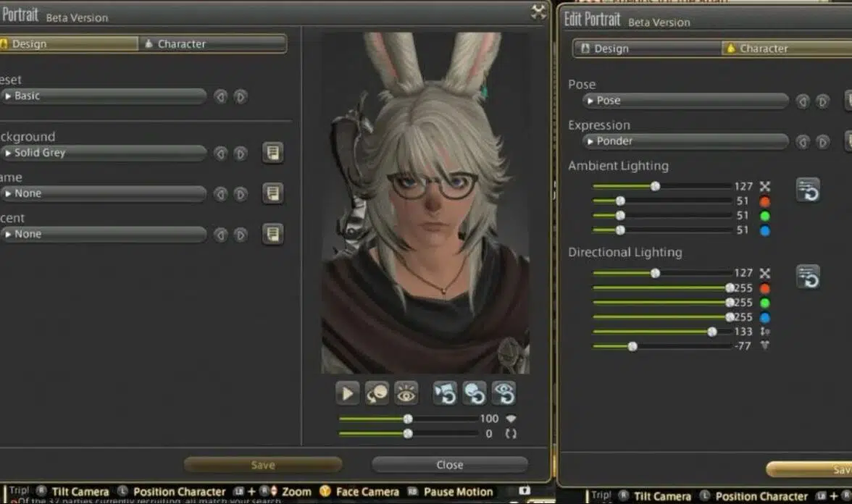Switch to Character tab in left window
This screenshot has width=852, height=504.
click(x=212, y=44)
